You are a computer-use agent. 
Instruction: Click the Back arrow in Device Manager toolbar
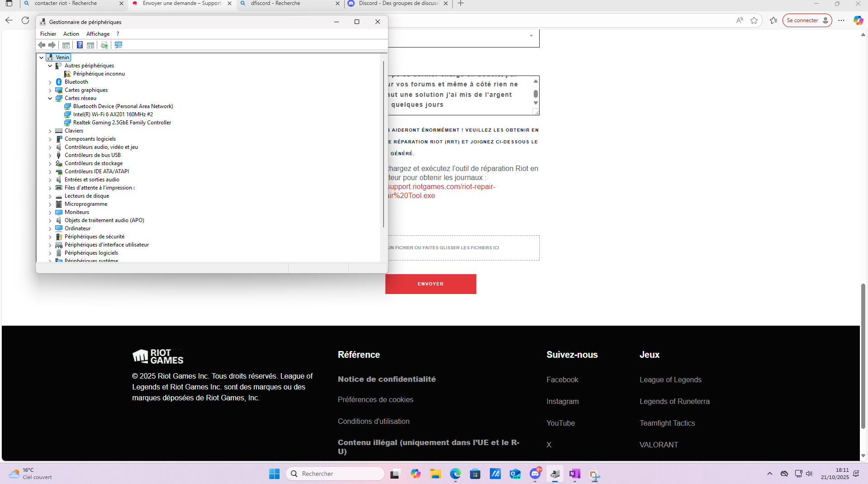click(x=42, y=45)
